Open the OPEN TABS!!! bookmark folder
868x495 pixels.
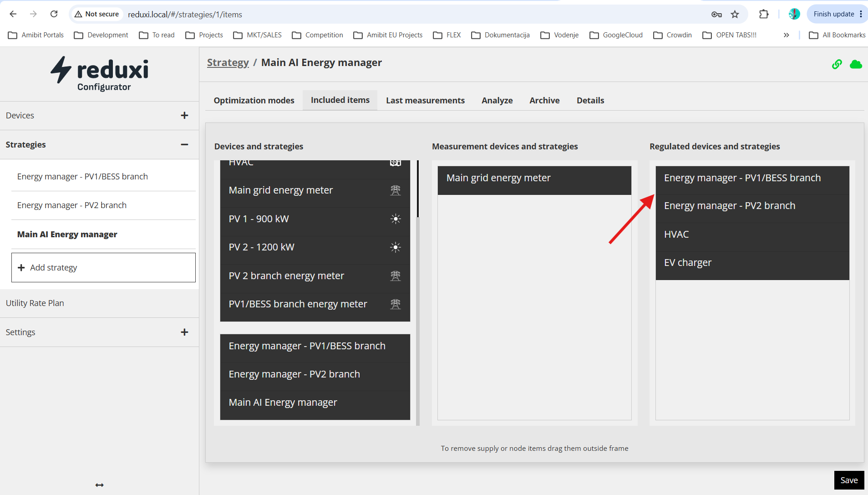point(730,35)
